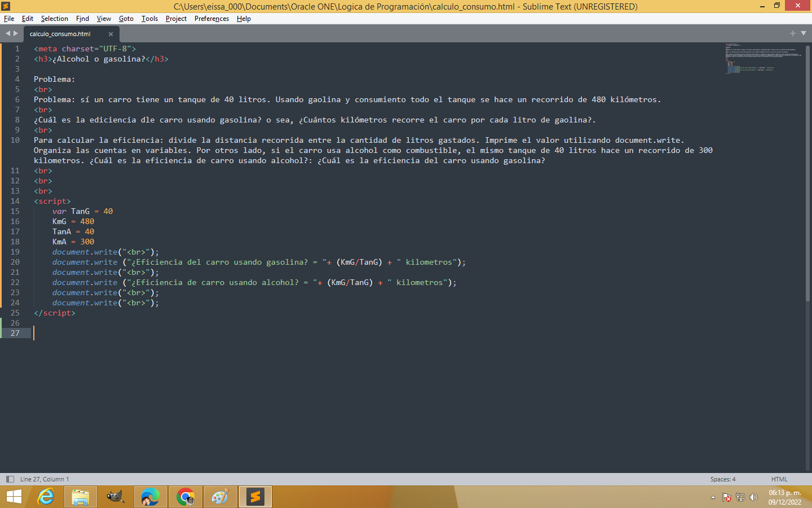Screen dimensions: 812x508
Task: Click the document.write line about gasolina efficiency
Action: tap(259, 262)
